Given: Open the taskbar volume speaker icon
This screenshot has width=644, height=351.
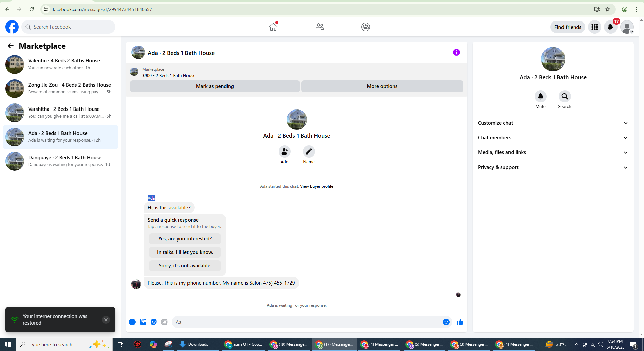Looking at the screenshot, I should click(601, 344).
